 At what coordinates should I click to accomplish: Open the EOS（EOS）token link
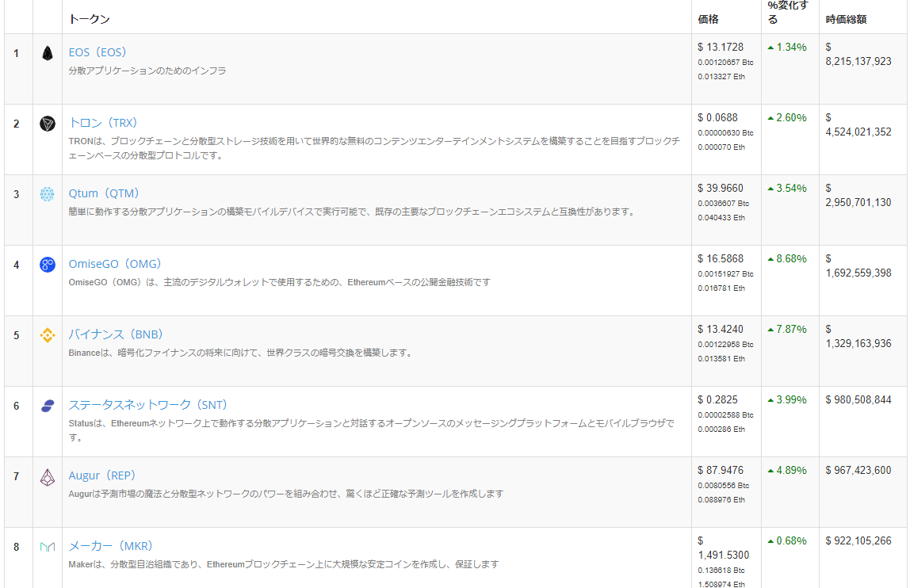point(97,52)
